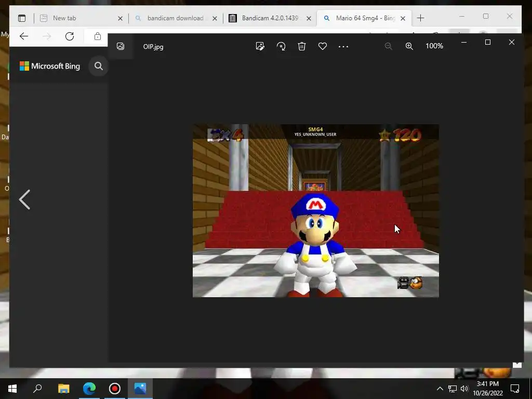Viewport: 532px width, 399px height.
Task: Click the SMG4 Mario picture
Action: (x=315, y=211)
